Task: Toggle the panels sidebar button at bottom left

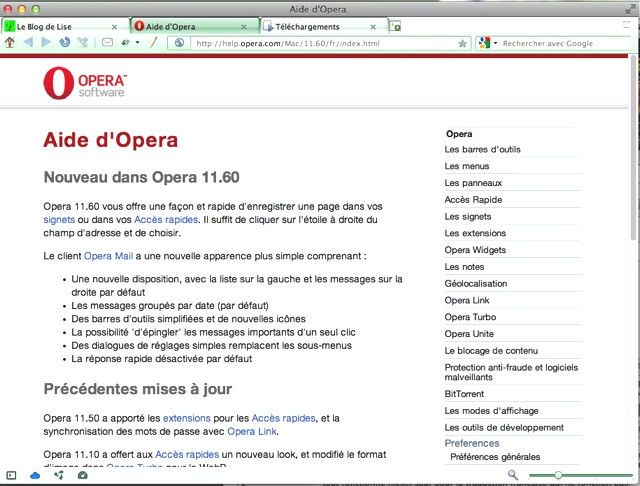Action: tap(11, 475)
